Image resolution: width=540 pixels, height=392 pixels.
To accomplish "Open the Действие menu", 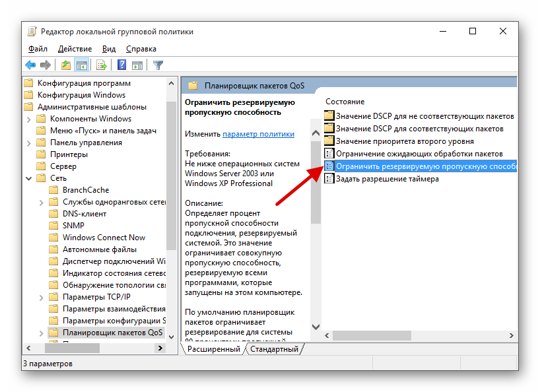I will [x=75, y=49].
